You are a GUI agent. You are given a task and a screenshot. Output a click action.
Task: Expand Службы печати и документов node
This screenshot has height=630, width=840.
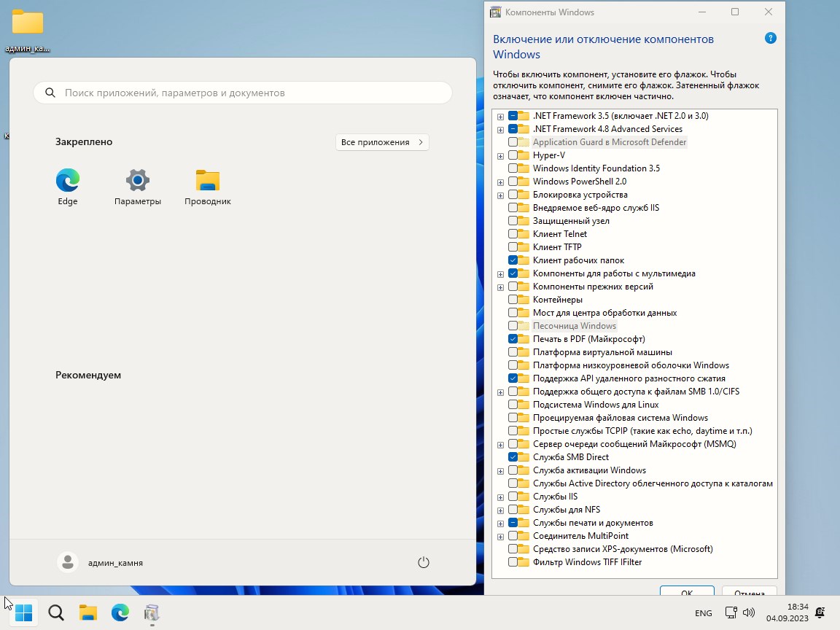(500, 524)
